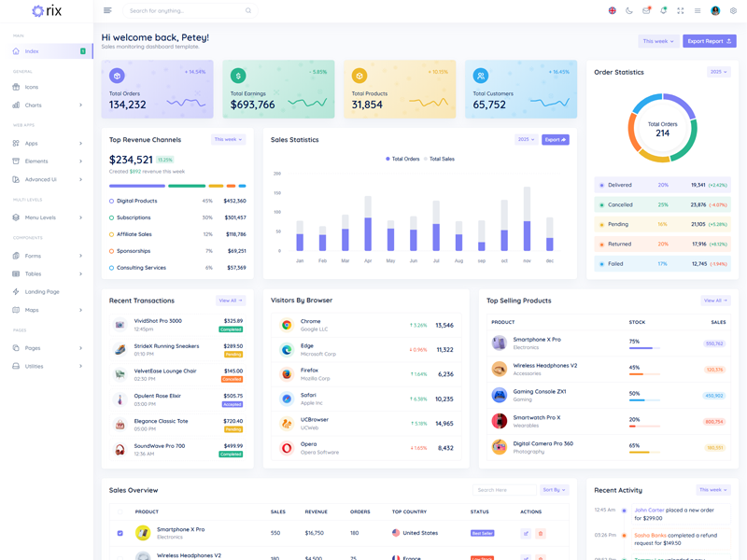The width and height of the screenshot is (747, 560).
Task: Open the messages envelope icon
Action: [x=646, y=10]
